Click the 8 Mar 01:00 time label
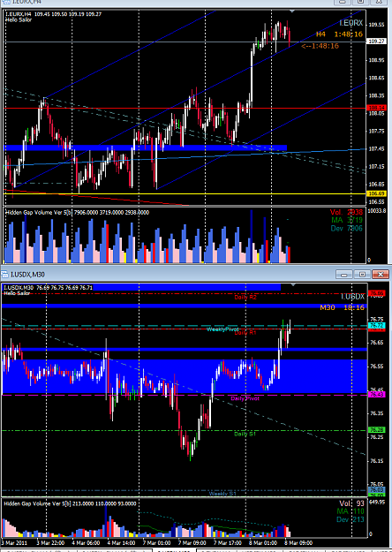 (x=263, y=543)
